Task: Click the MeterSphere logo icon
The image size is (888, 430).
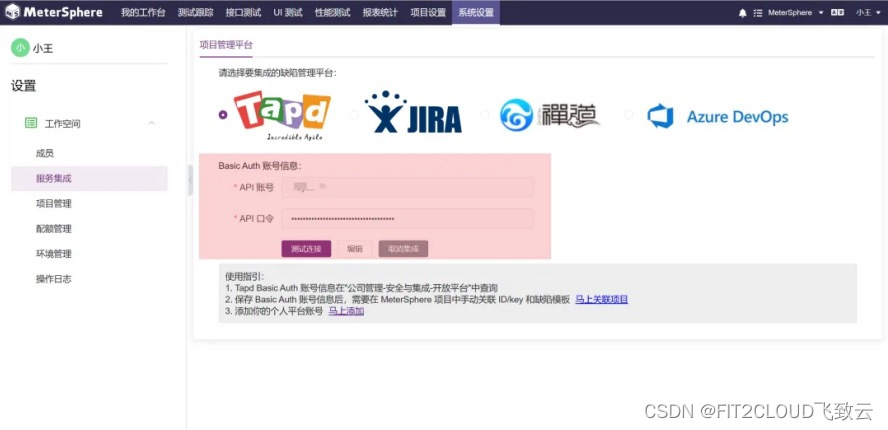Action: coord(12,12)
